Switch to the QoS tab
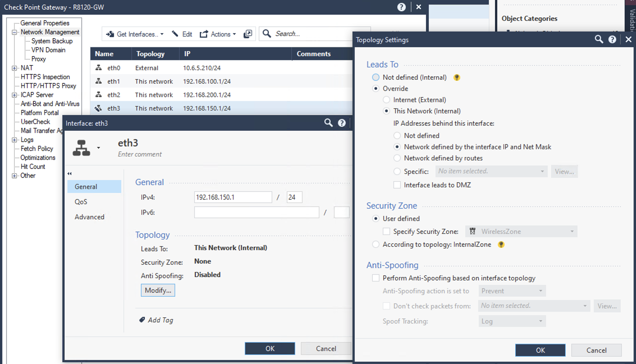 pyautogui.click(x=81, y=202)
